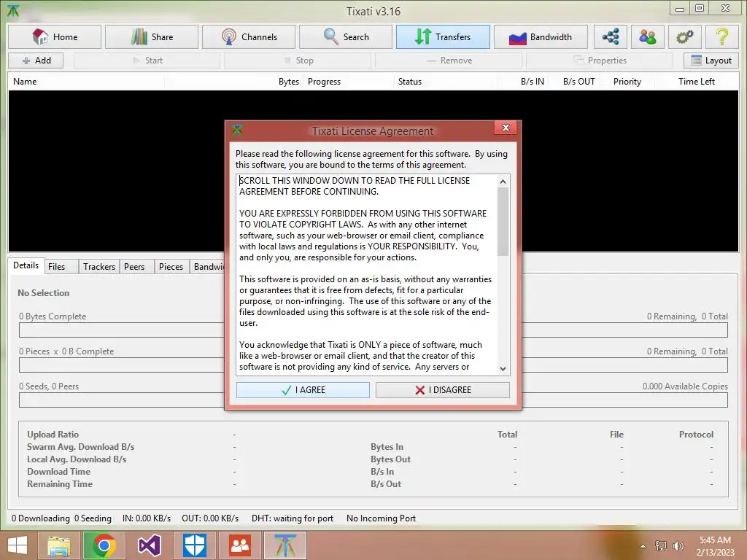This screenshot has width=747, height=560.
Task: Open transfer Properties
Action: (600, 61)
